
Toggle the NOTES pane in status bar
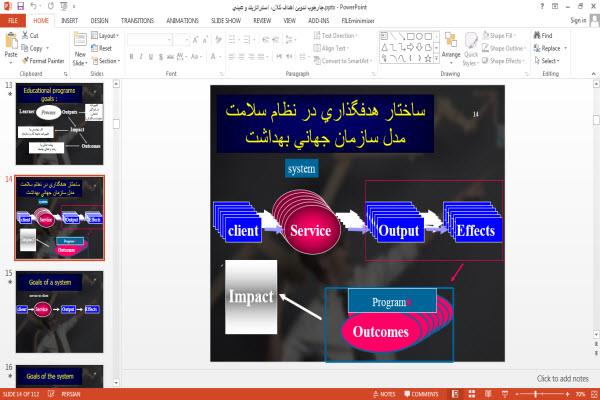[x=384, y=394]
